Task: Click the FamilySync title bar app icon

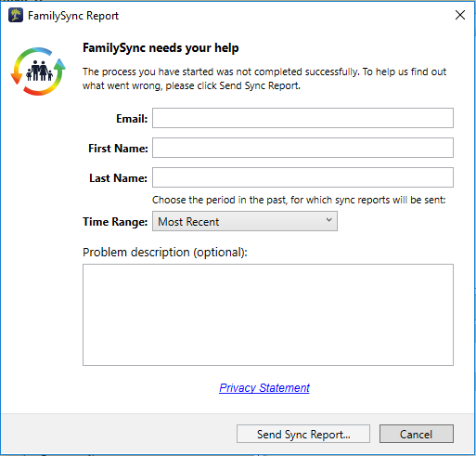Action: pos(16,15)
